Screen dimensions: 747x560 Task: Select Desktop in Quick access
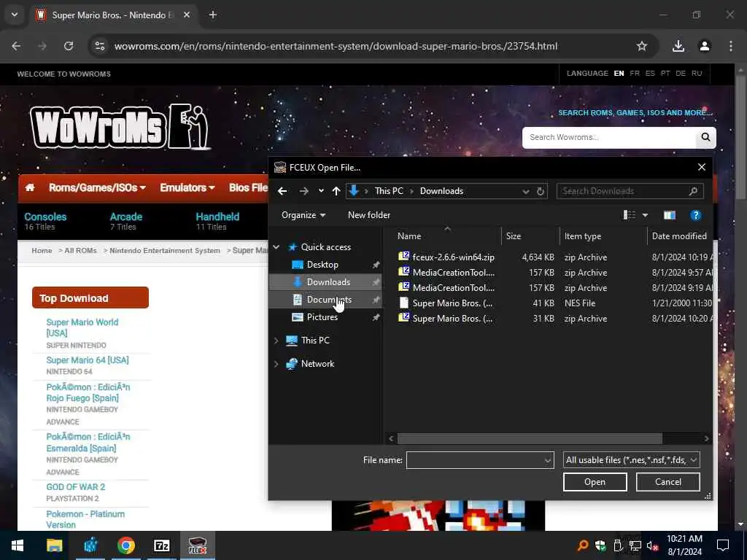click(322, 264)
